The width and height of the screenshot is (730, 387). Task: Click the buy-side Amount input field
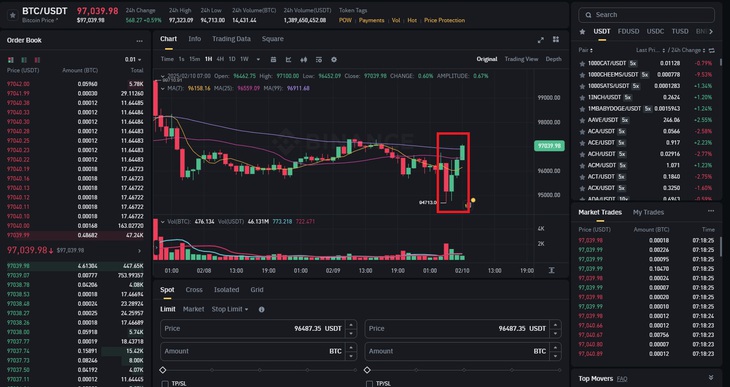258,351
